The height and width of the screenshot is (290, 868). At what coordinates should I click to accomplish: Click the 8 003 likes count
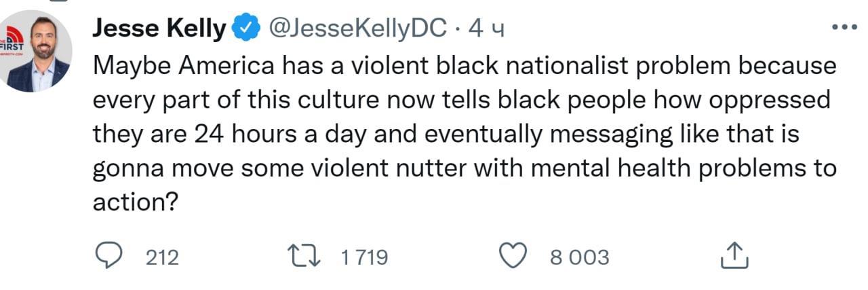click(579, 257)
